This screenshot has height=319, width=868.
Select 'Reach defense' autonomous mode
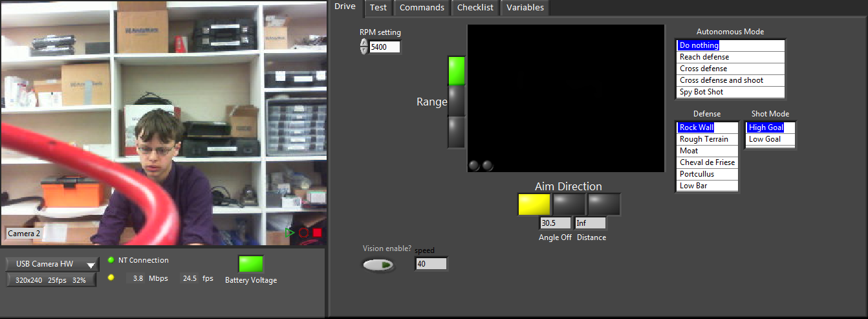tap(730, 57)
